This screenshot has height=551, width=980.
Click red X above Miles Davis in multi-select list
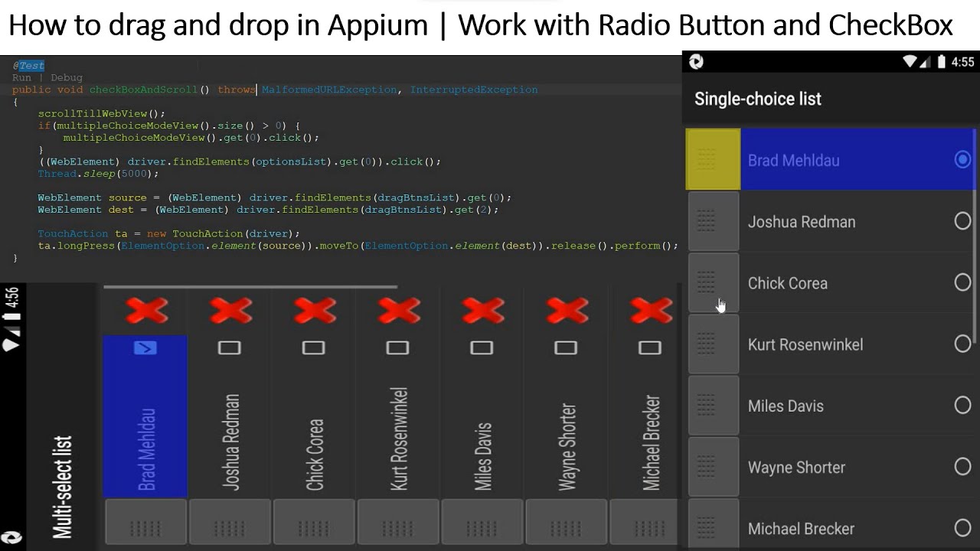coord(483,311)
